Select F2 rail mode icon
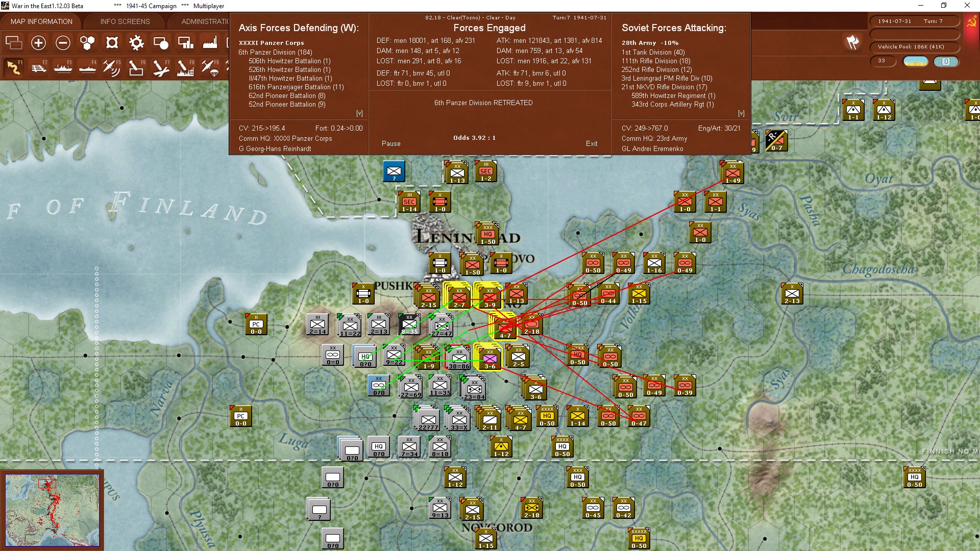This screenshot has width=980, height=551. click(38, 67)
